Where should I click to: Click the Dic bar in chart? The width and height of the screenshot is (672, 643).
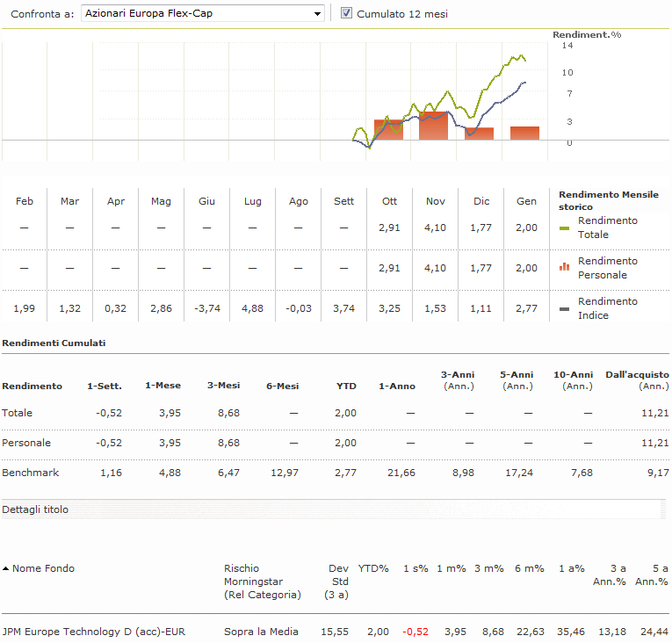coord(479,134)
